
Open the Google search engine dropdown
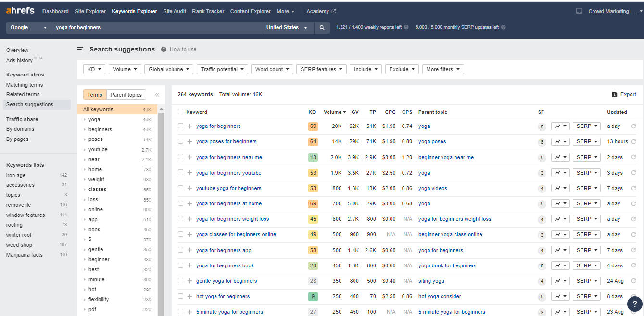click(x=28, y=27)
